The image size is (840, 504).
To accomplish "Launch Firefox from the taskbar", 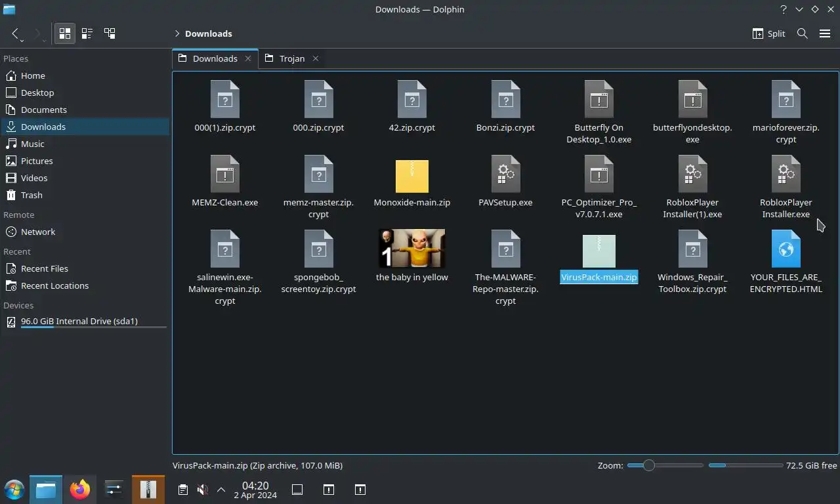I will 80,490.
